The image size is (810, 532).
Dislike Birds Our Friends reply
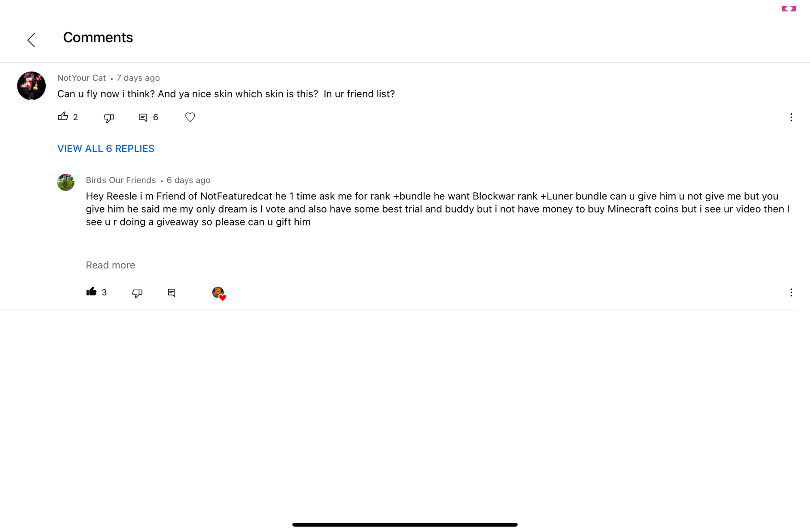pyautogui.click(x=137, y=293)
